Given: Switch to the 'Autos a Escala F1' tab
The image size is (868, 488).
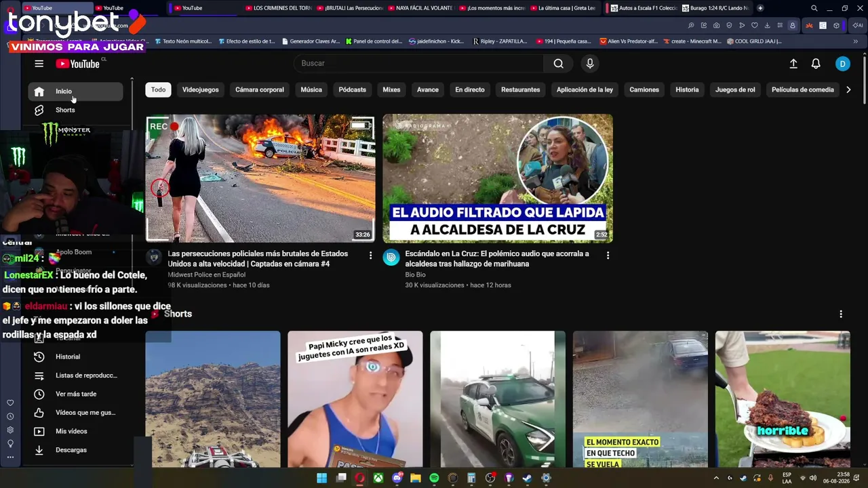Looking at the screenshot, I should pos(643,8).
